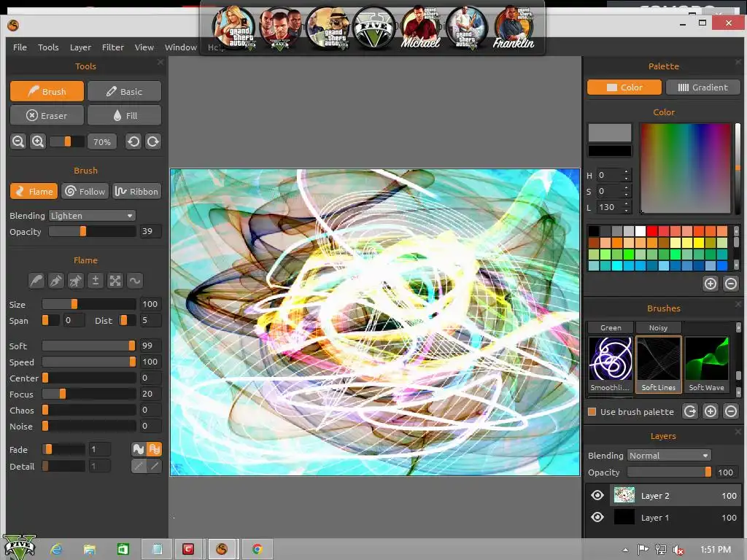The image size is (747, 560).
Task: Open File Explorer from the taskbar
Action: (x=90, y=549)
